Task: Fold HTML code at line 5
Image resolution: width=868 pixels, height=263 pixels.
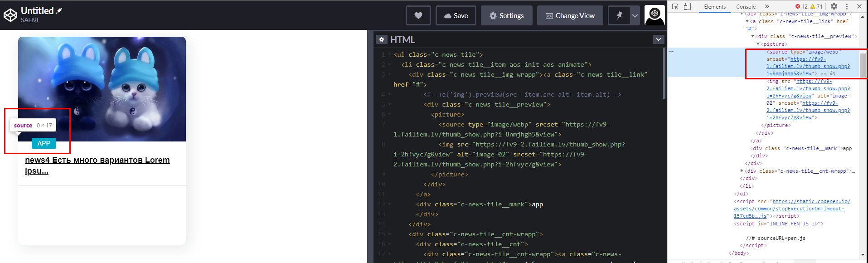Action: click(x=389, y=104)
